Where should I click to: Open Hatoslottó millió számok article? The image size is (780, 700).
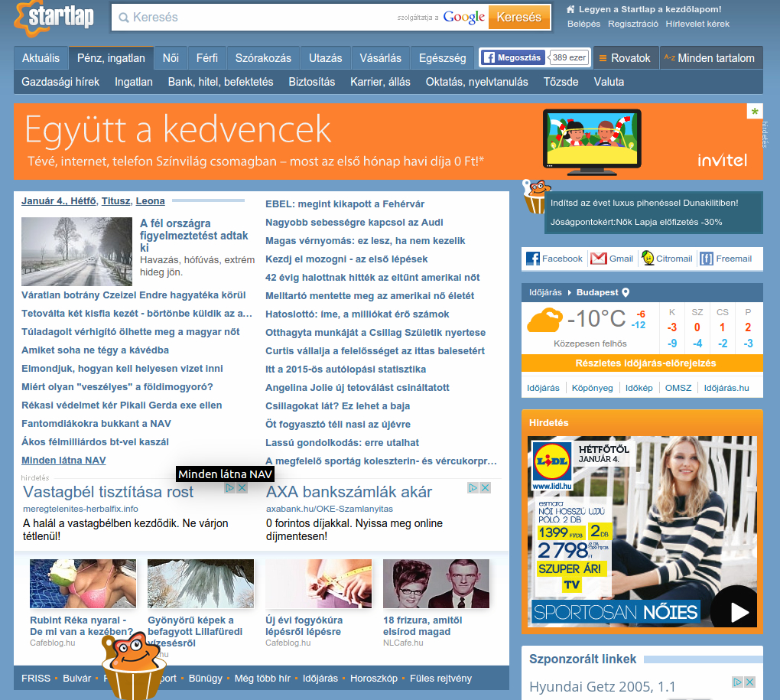tap(357, 314)
